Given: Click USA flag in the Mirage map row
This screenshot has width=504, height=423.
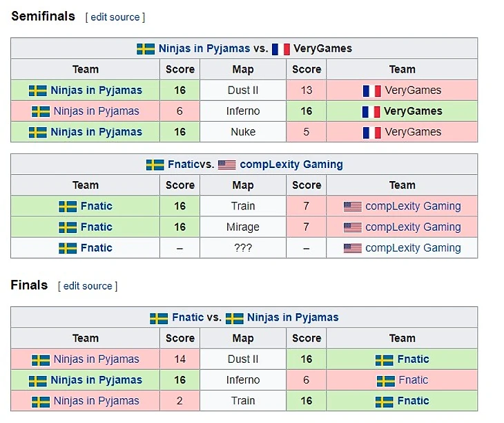Looking at the screenshot, I should click(x=353, y=227).
